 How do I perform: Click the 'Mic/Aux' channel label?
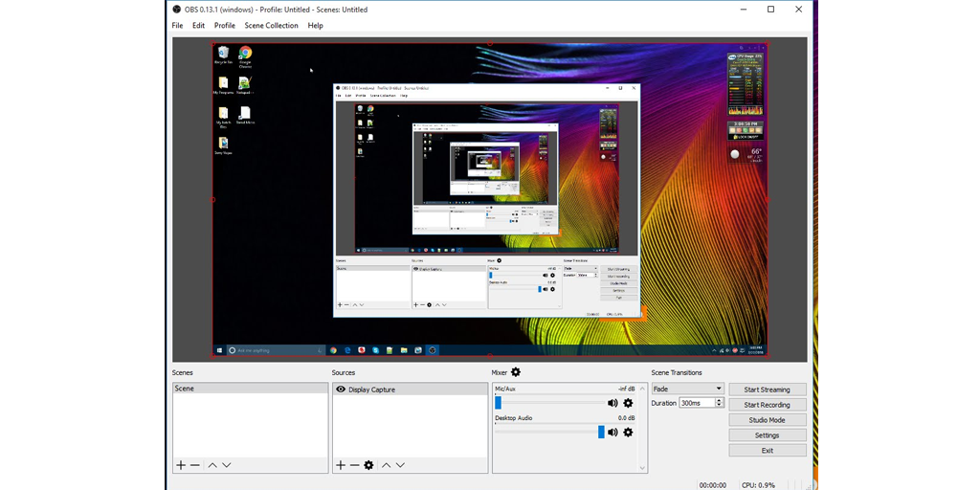(x=505, y=389)
